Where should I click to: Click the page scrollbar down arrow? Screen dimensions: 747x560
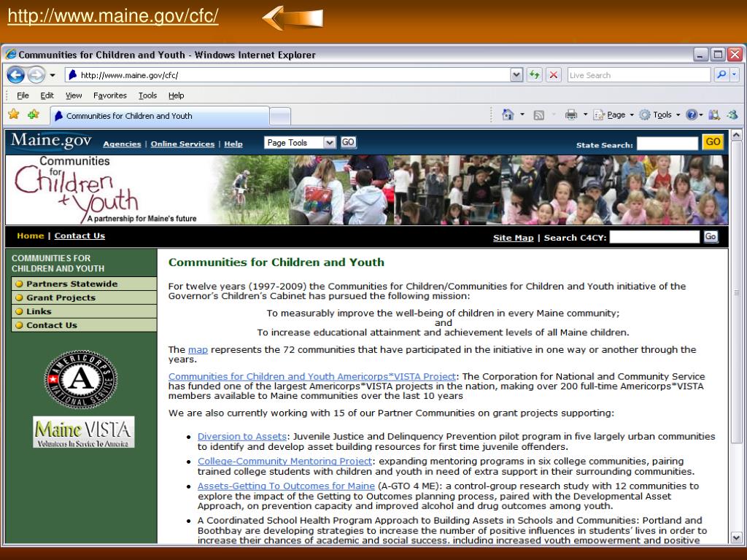click(x=736, y=538)
